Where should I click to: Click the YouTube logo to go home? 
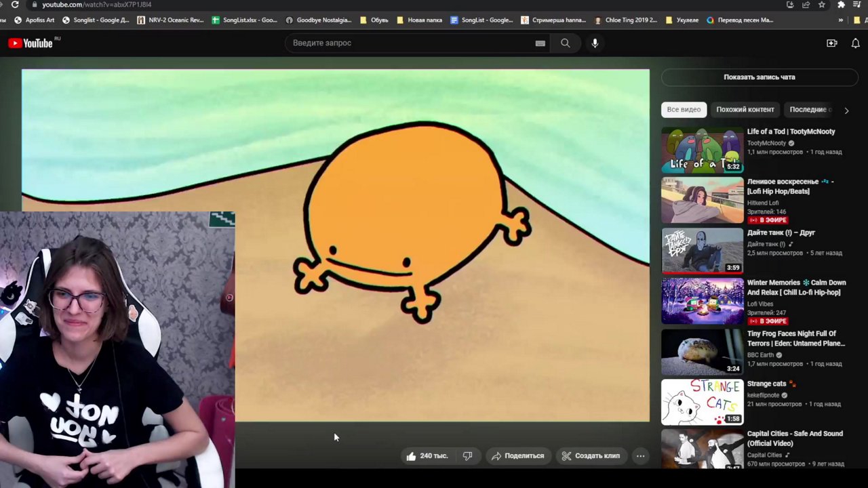(31, 43)
